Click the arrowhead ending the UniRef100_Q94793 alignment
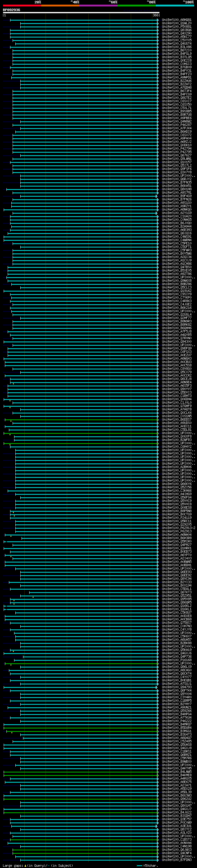Screen dimensions: 197x868 point(157,687)
